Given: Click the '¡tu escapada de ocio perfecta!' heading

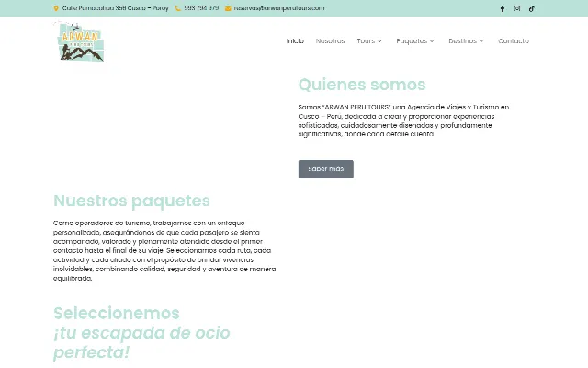Looking at the screenshot, I should pyautogui.click(x=141, y=342).
